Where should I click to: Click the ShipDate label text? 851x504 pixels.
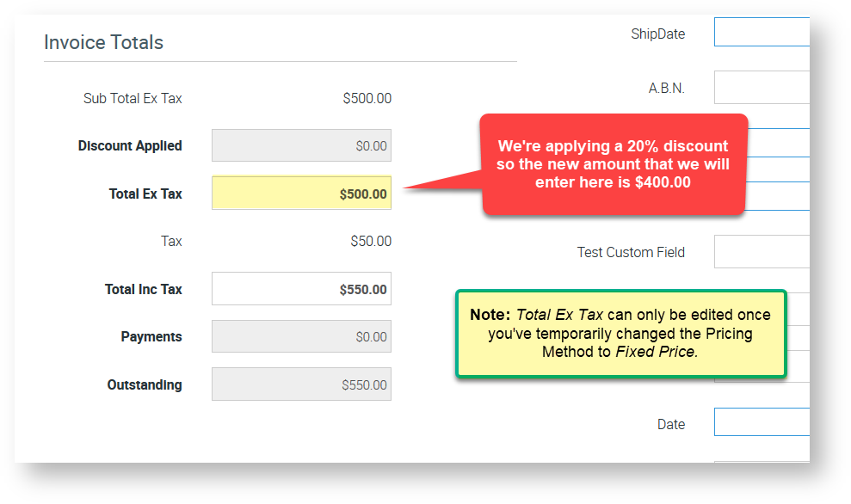tap(657, 34)
